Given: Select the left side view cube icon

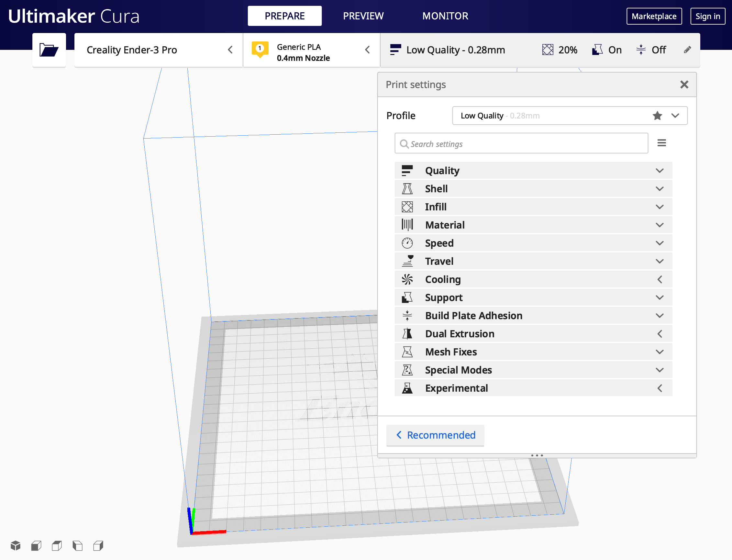Looking at the screenshot, I should point(77,546).
